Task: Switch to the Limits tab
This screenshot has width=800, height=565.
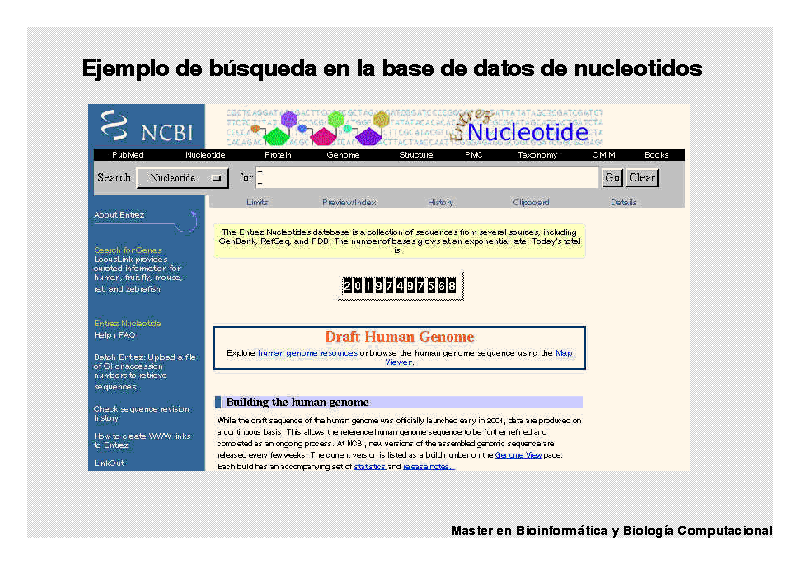Action: coord(257,202)
